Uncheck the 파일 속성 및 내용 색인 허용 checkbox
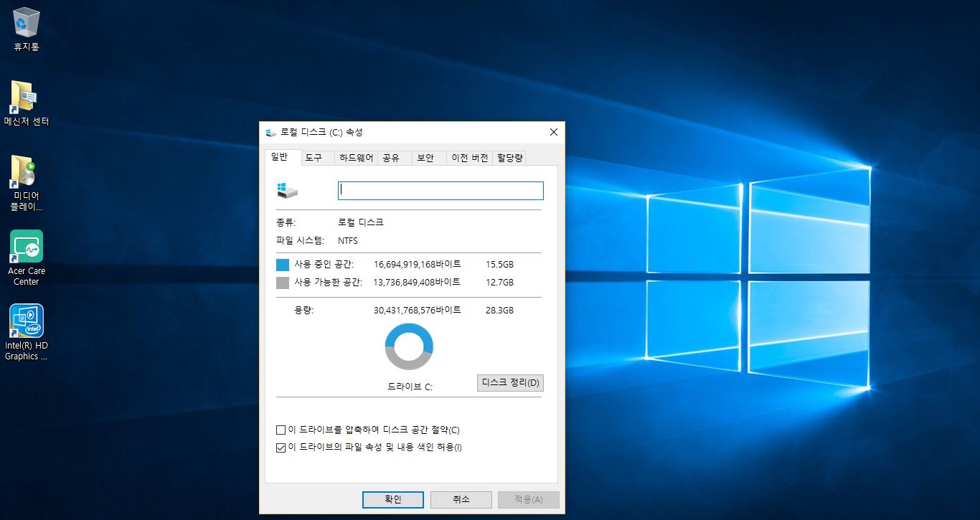Viewport: 980px width, 520px height. [281, 448]
